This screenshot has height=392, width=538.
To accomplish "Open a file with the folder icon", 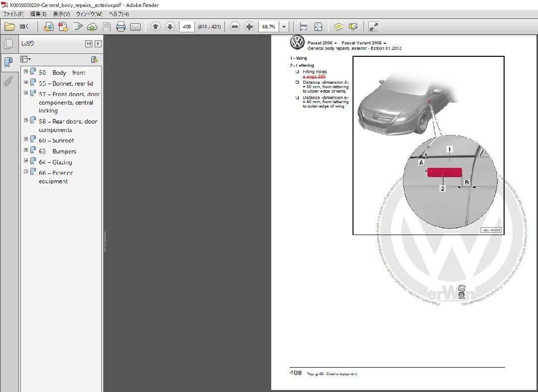I will pyautogui.click(x=9, y=27).
